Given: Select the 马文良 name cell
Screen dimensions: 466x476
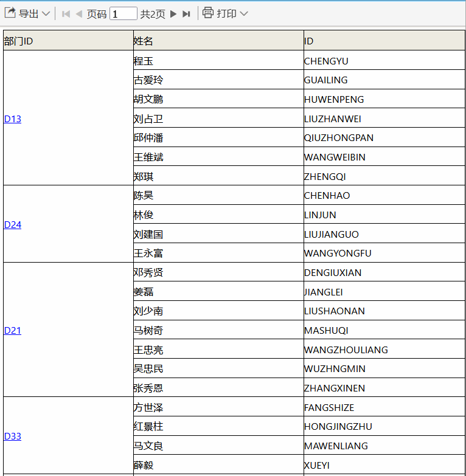Looking at the screenshot, I should tap(218, 445).
